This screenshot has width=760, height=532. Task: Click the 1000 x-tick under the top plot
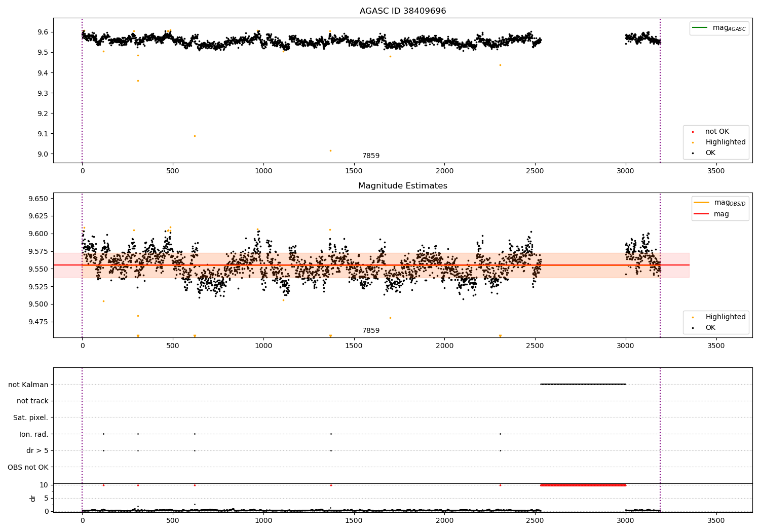click(263, 171)
